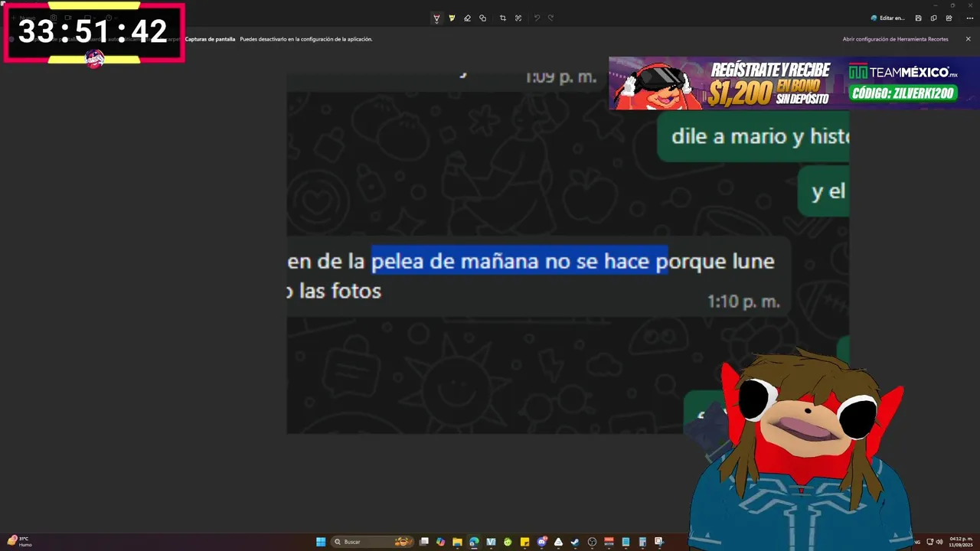The width and height of the screenshot is (980, 551).
Task: Open Abrir configuración de Herramienta Recortes link
Action: [x=895, y=39]
